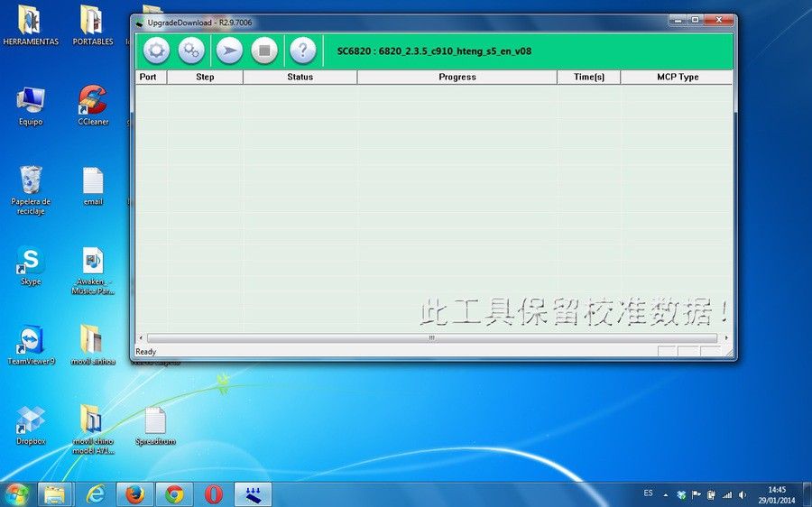The height and width of the screenshot is (507, 812).
Task: Click the Progress column header
Action: click(x=457, y=77)
